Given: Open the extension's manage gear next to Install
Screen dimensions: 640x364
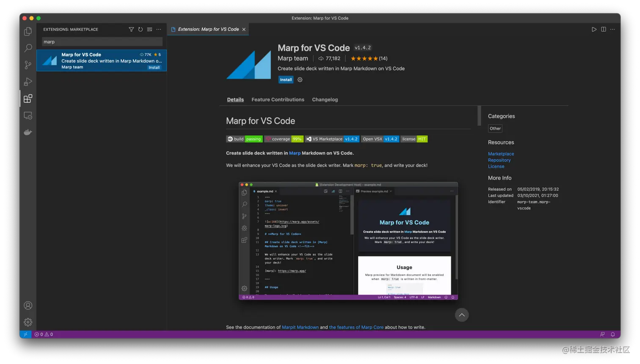Looking at the screenshot, I should [x=300, y=80].
